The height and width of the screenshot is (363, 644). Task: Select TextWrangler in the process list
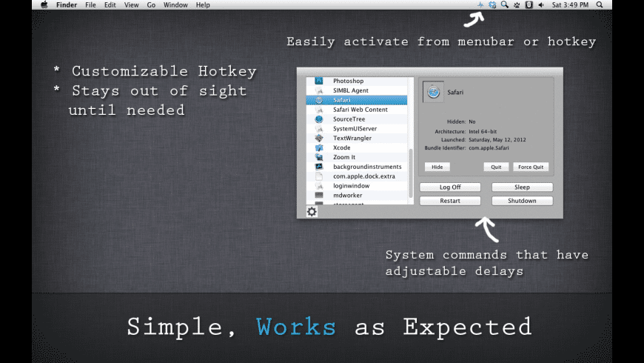click(x=357, y=138)
